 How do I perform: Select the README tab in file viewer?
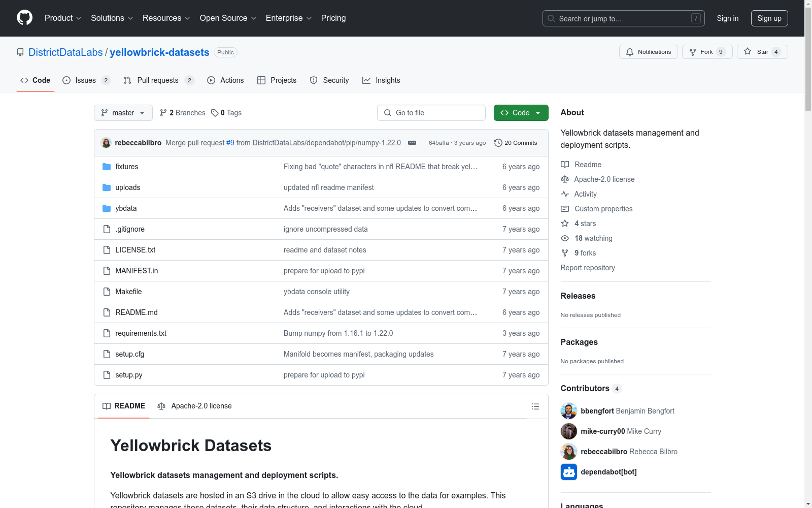[x=124, y=406]
